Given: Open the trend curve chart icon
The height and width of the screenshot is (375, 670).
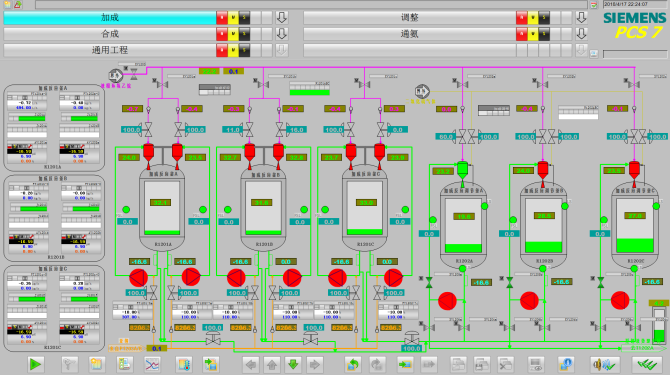Looking at the screenshot, I should tap(153, 364).
